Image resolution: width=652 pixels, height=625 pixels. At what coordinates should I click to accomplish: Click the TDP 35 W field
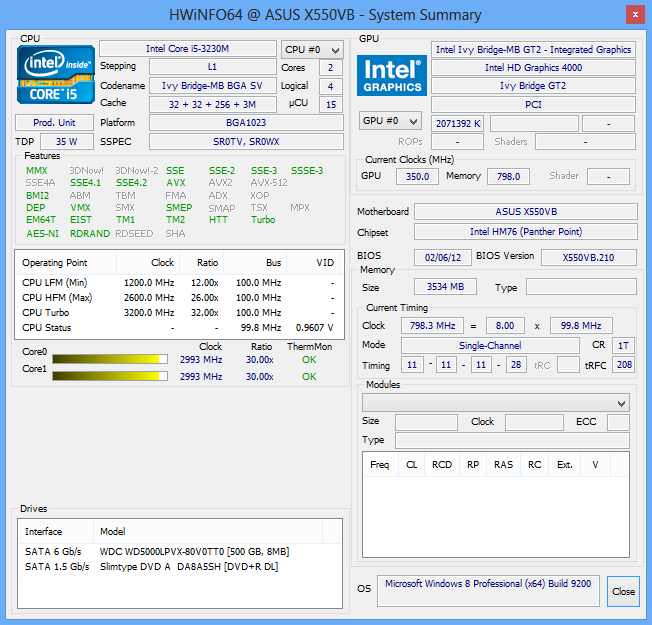pyautogui.click(x=67, y=142)
